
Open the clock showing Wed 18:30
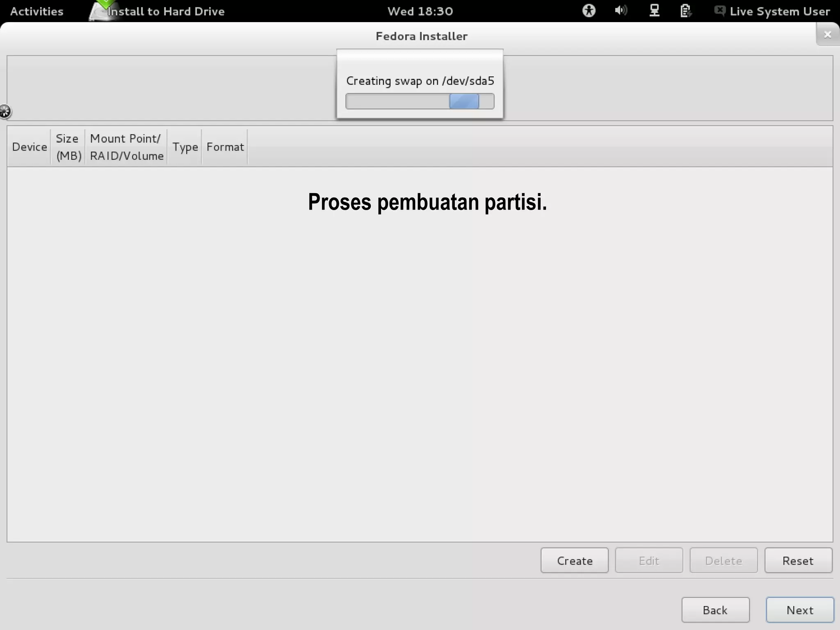click(x=420, y=11)
